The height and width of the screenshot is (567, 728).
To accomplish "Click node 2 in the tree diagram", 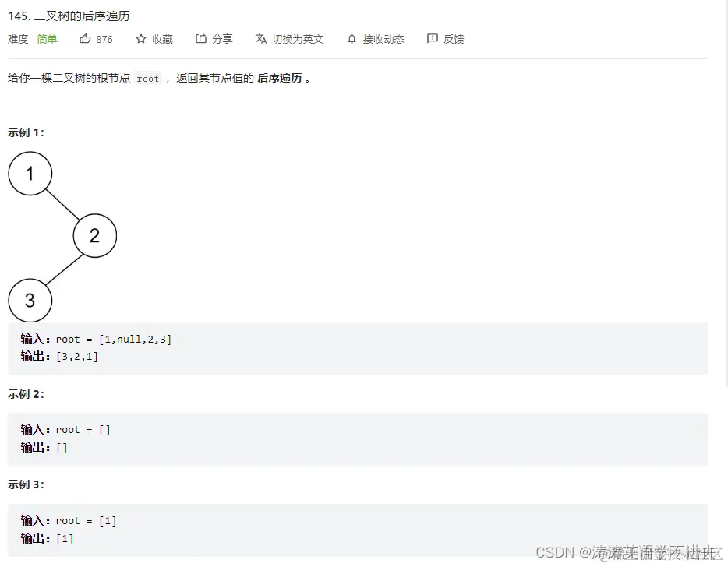I will tap(94, 235).
